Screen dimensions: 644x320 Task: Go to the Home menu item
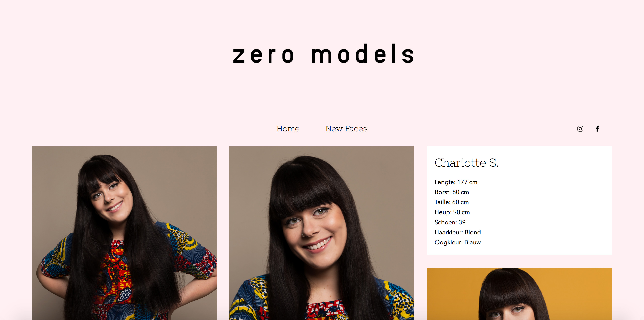point(288,129)
